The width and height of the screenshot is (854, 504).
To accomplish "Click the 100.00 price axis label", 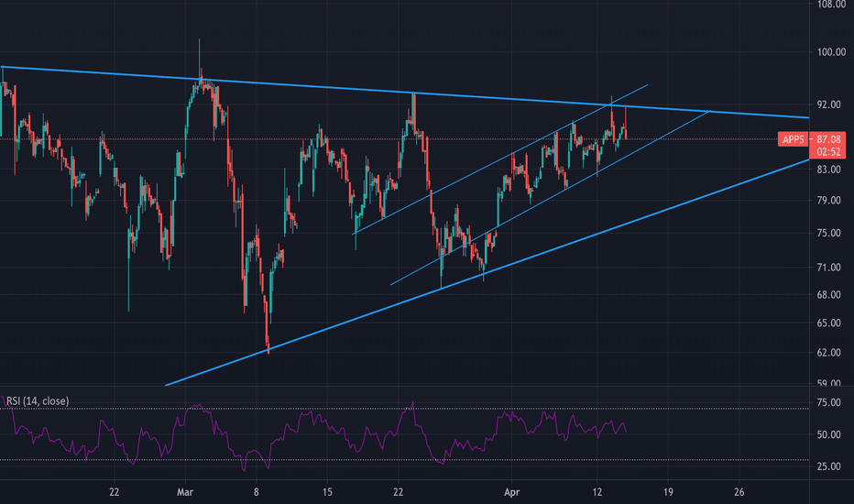I will [x=831, y=52].
